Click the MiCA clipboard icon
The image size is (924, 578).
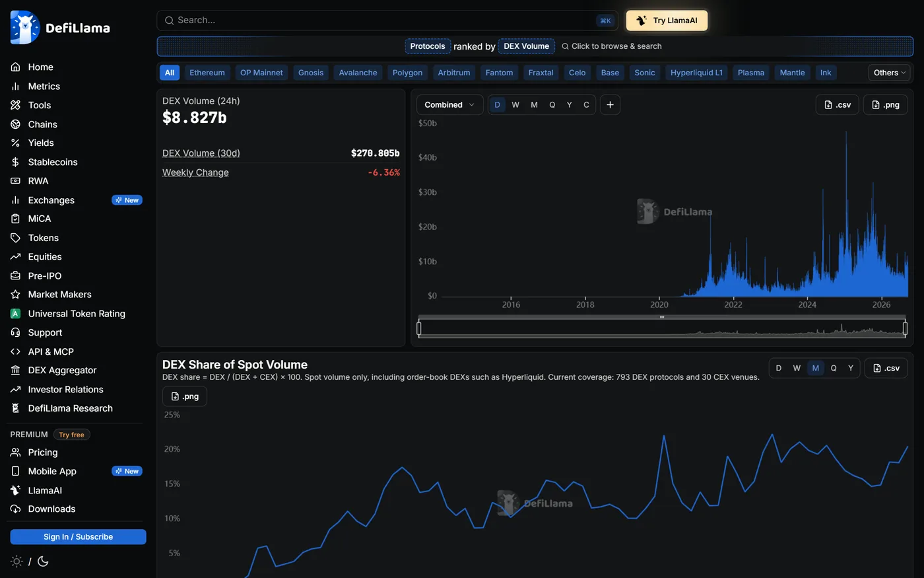(15, 219)
